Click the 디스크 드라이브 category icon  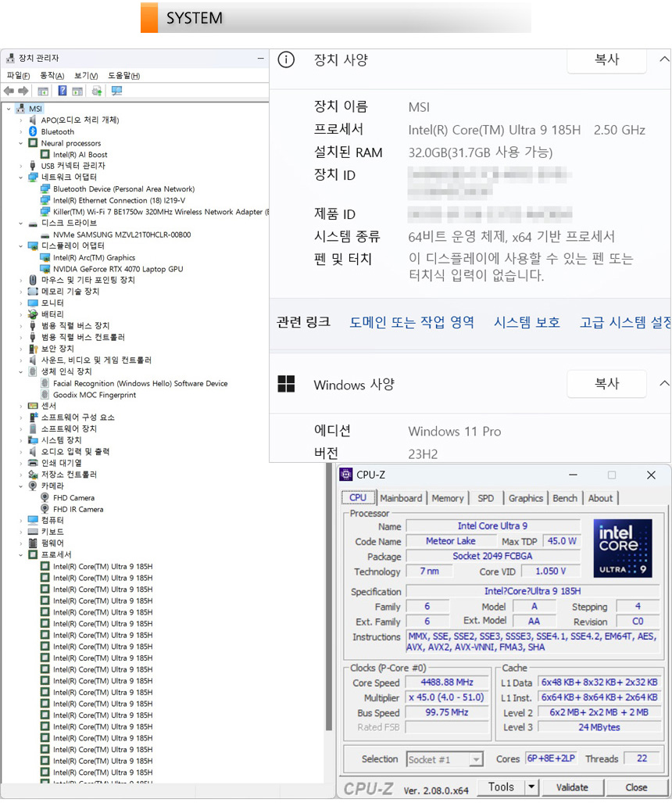[34, 224]
